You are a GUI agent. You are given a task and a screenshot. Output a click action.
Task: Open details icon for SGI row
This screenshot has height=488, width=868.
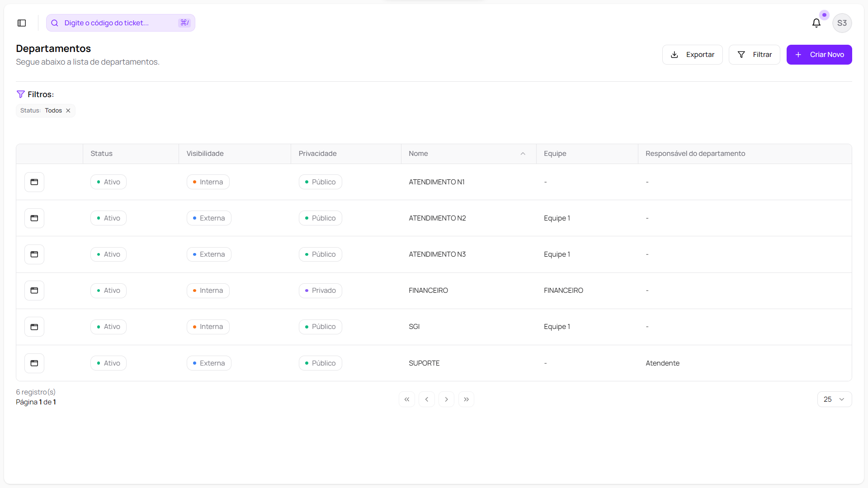tap(34, 327)
